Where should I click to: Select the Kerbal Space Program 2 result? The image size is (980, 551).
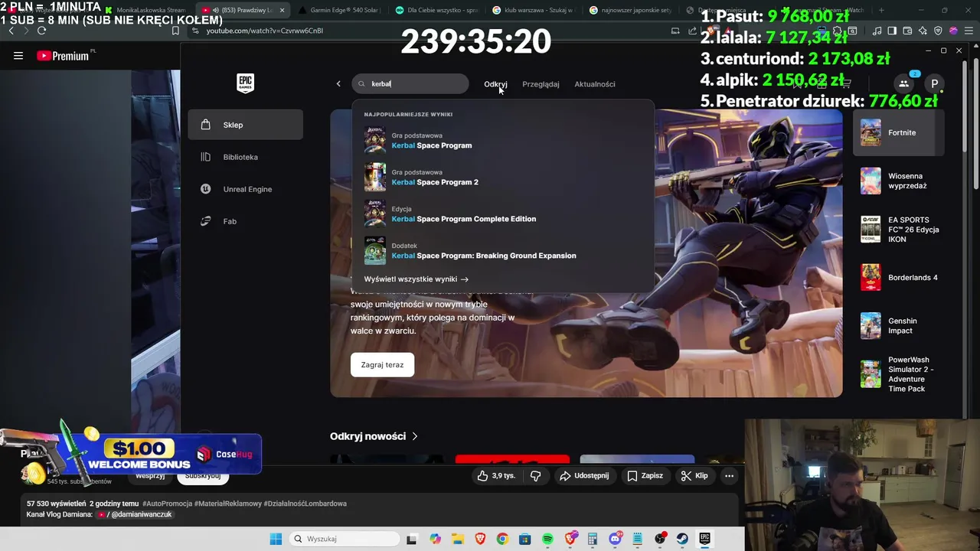503,178
